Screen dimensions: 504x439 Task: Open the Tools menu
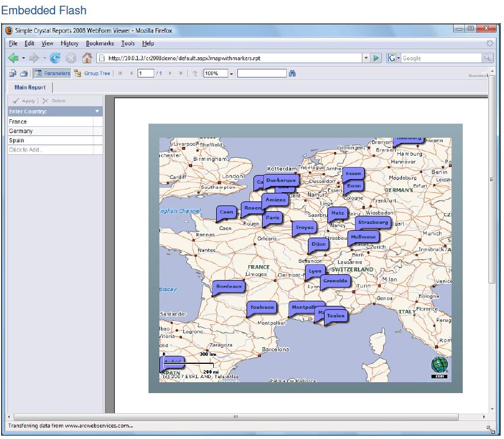click(x=128, y=44)
